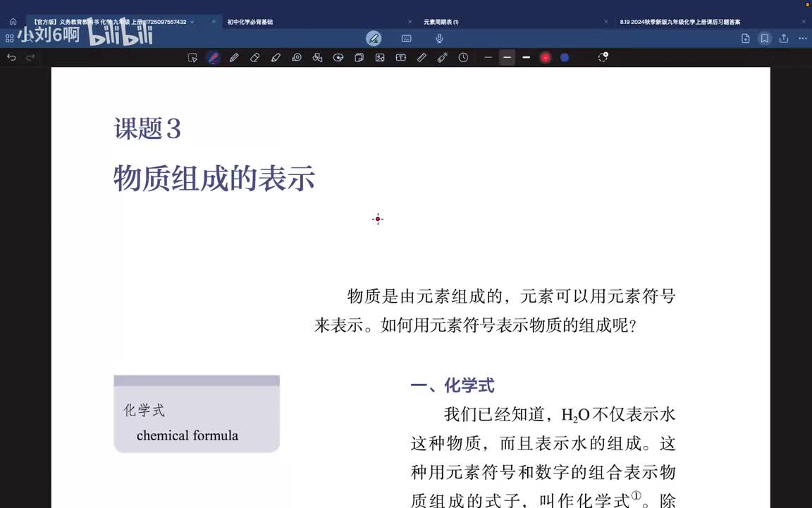Pick the blue pen color
The width and height of the screenshot is (812, 508).
tap(565, 58)
